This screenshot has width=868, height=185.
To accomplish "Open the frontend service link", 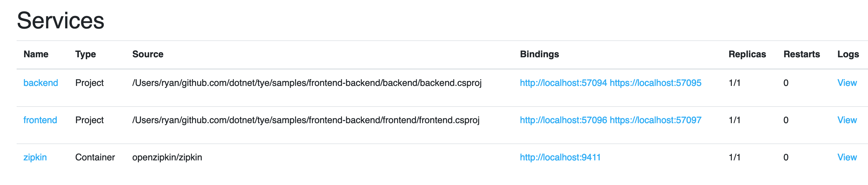I will point(40,120).
